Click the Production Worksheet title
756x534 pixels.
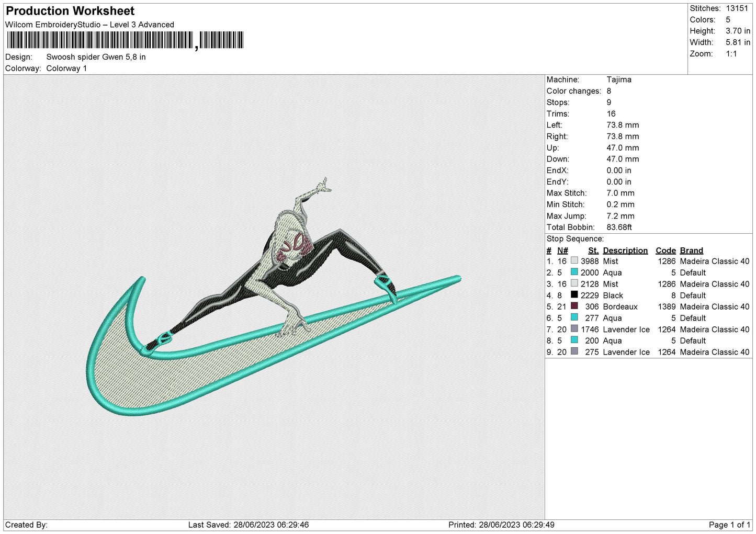pos(70,11)
